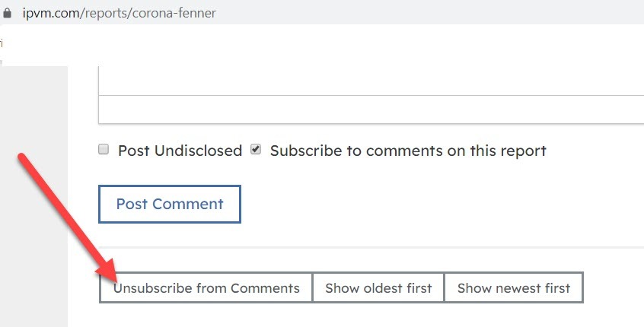Viewport: 644px width, 327px height.
Task: Click the tail end of red arrow
Action: click(23, 158)
